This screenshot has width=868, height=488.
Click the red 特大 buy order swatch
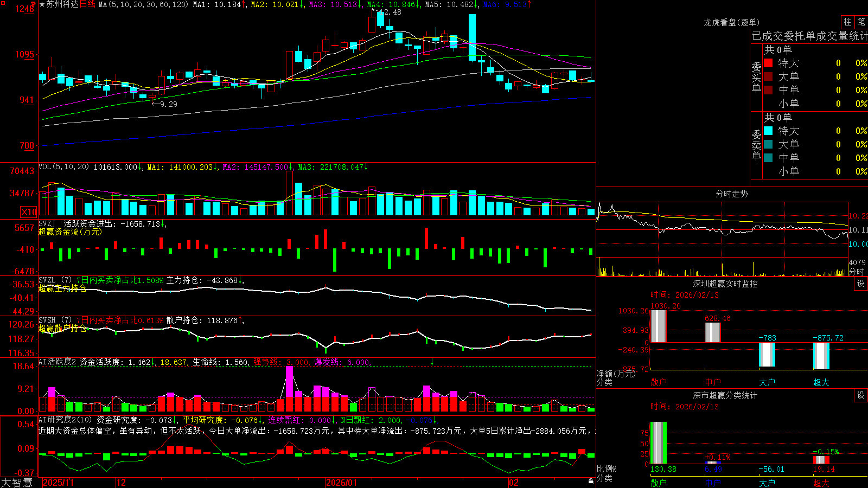point(768,63)
